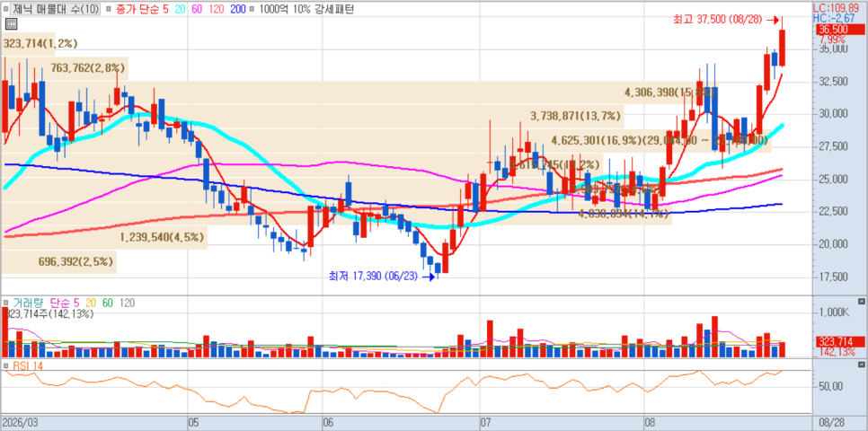This screenshot has height=431, width=868.
Task: Click the 25,000 price axis label
Action: (x=833, y=179)
